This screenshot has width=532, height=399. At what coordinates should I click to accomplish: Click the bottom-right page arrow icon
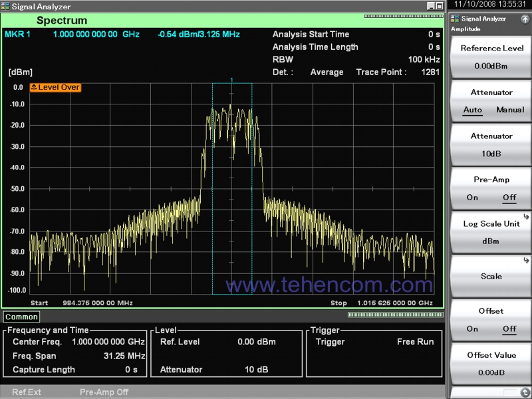click(x=525, y=392)
